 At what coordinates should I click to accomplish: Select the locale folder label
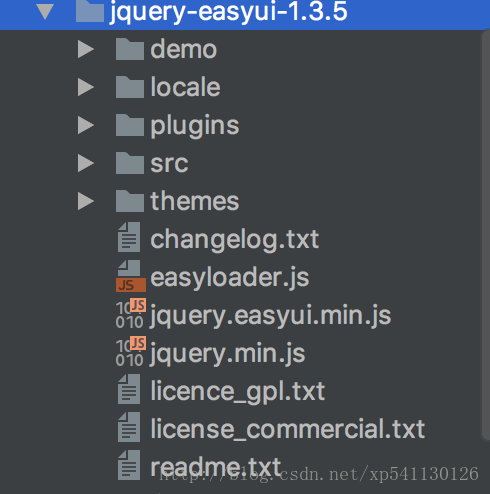tap(185, 87)
